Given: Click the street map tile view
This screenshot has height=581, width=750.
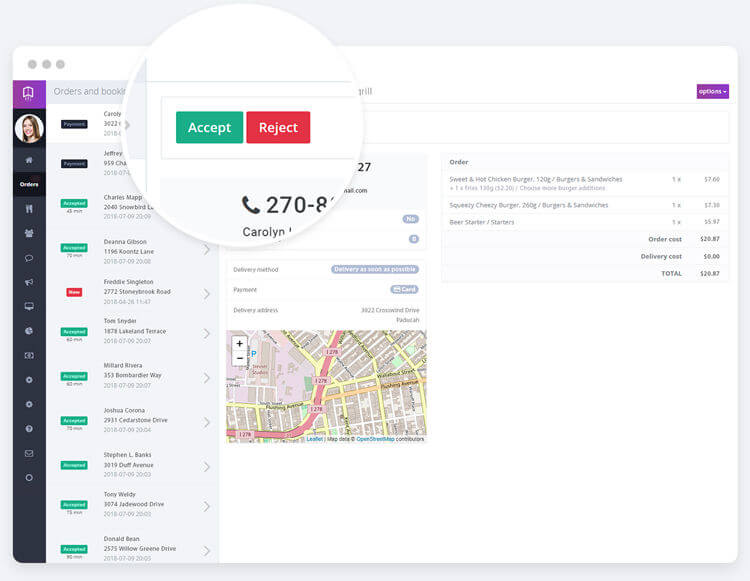Looking at the screenshot, I should click(x=326, y=386).
